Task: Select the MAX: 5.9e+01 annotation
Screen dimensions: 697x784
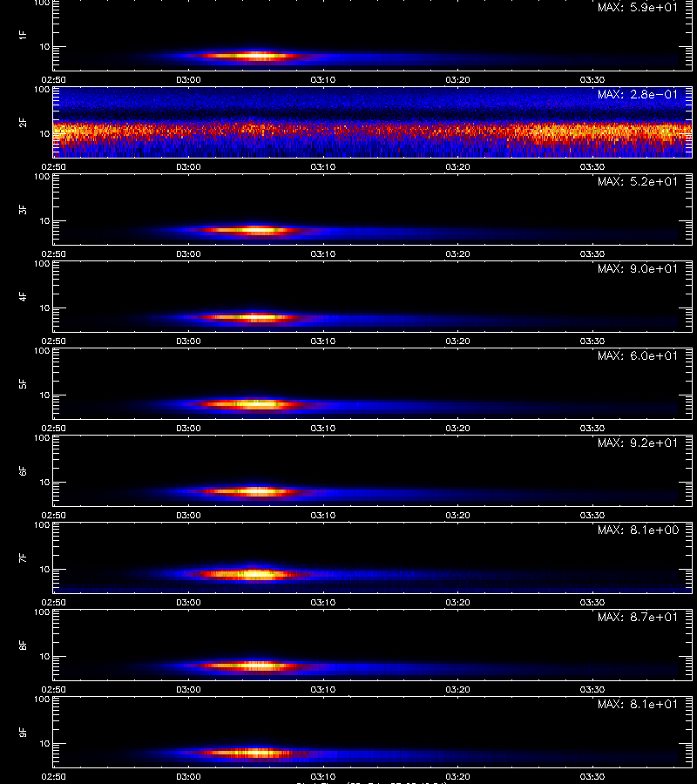Action: coord(638,8)
